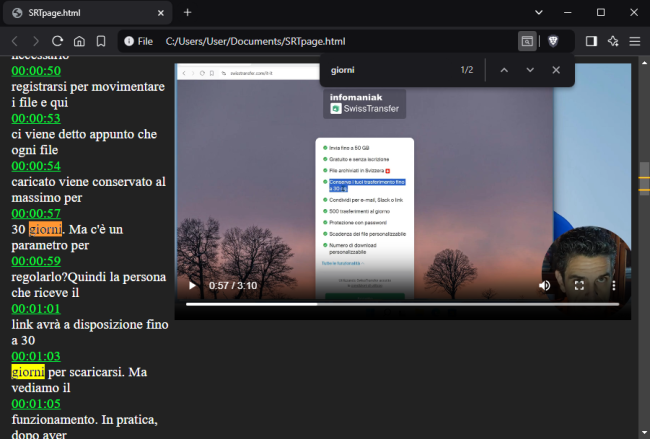Click the 0:57 / 3:10 video time display

(233, 286)
